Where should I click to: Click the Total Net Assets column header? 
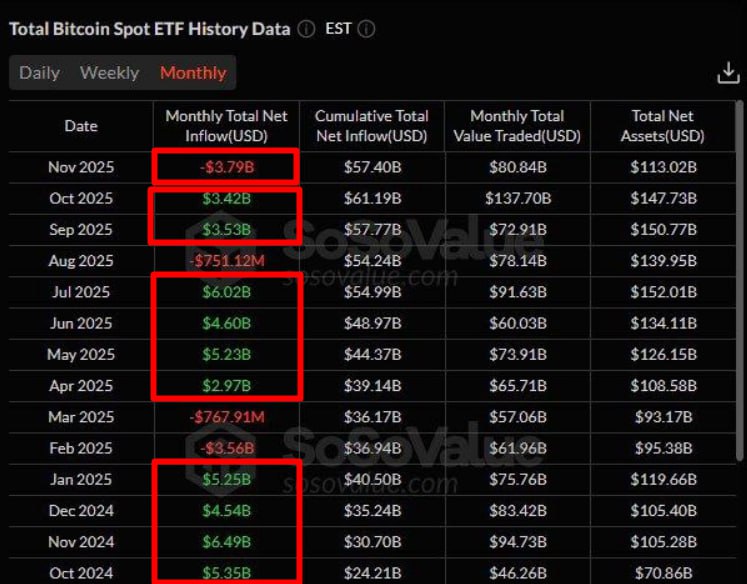click(662, 126)
